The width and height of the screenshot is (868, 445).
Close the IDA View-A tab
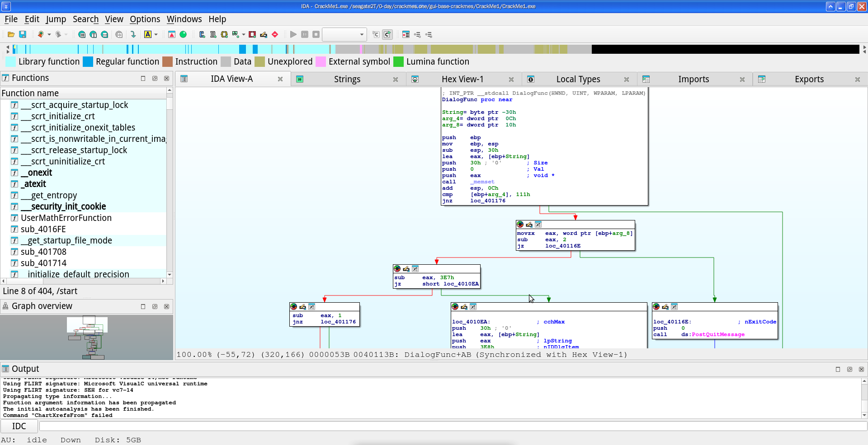click(x=280, y=79)
